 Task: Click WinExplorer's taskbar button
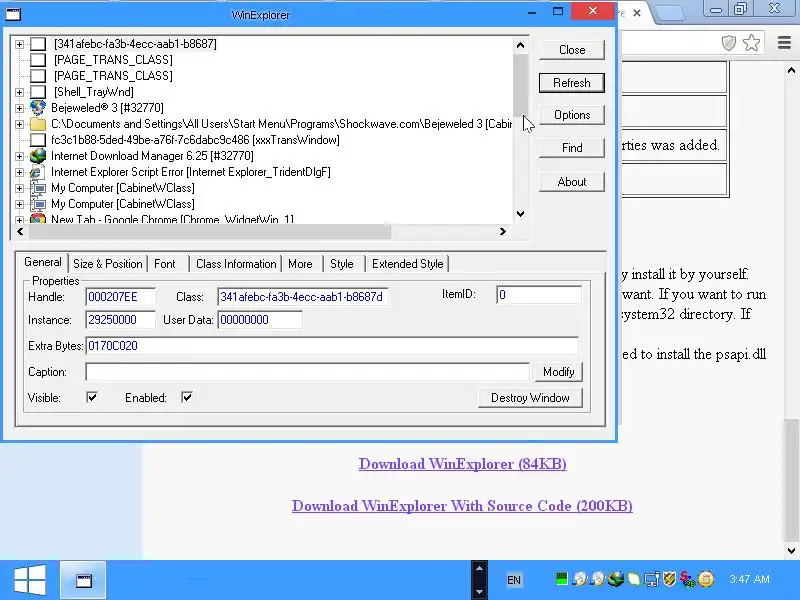tap(83, 580)
